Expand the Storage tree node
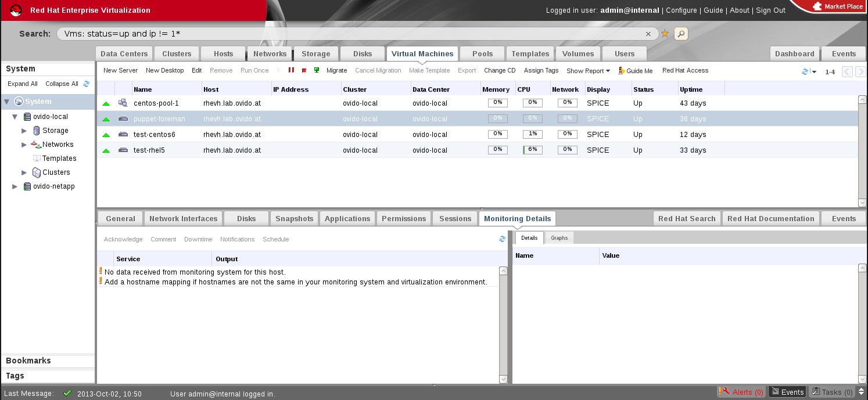This screenshot has height=400, width=868. click(24, 131)
